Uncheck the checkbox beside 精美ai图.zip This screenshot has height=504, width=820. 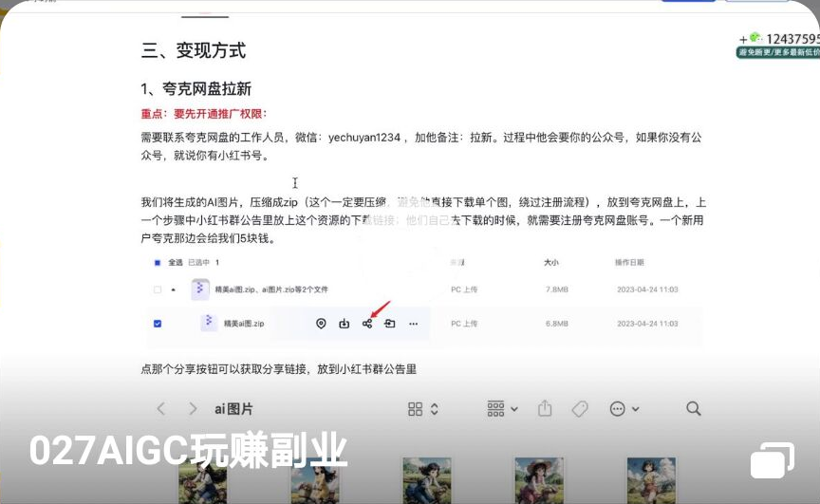(158, 324)
